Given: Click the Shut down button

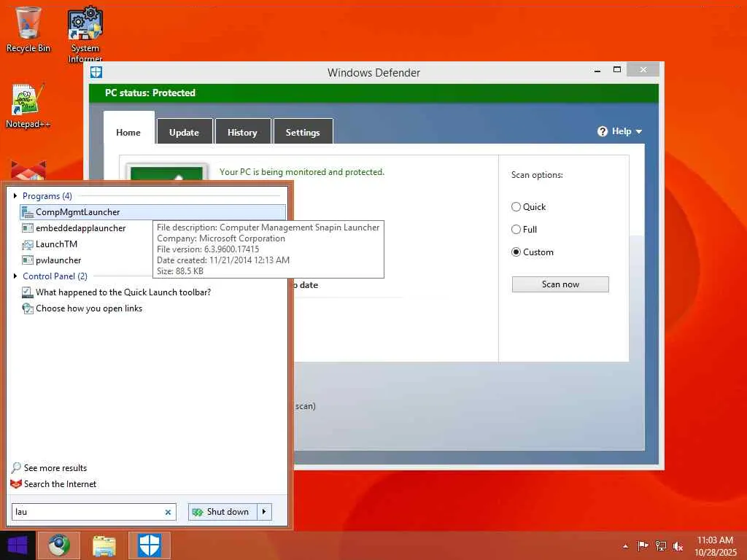Looking at the screenshot, I should tap(222, 512).
